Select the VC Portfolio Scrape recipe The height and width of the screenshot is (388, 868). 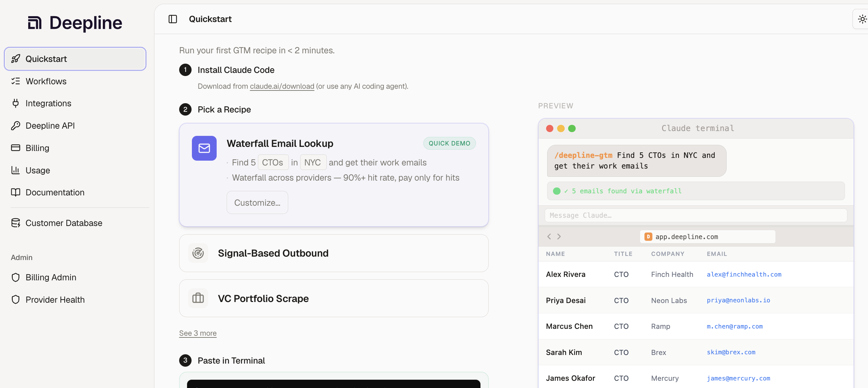[x=334, y=298]
